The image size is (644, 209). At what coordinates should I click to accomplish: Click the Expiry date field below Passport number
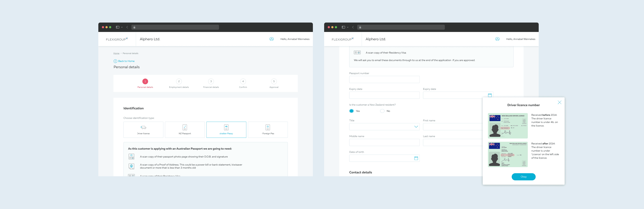(384, 95)
